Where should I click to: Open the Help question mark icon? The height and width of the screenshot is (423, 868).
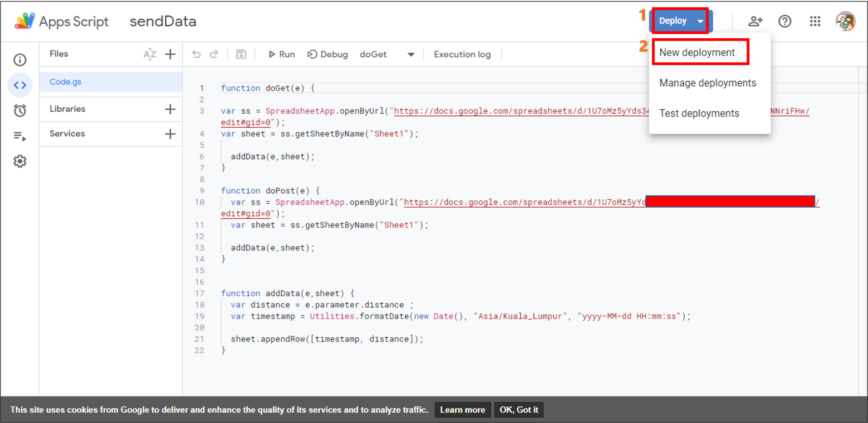(x=785, y=21)
